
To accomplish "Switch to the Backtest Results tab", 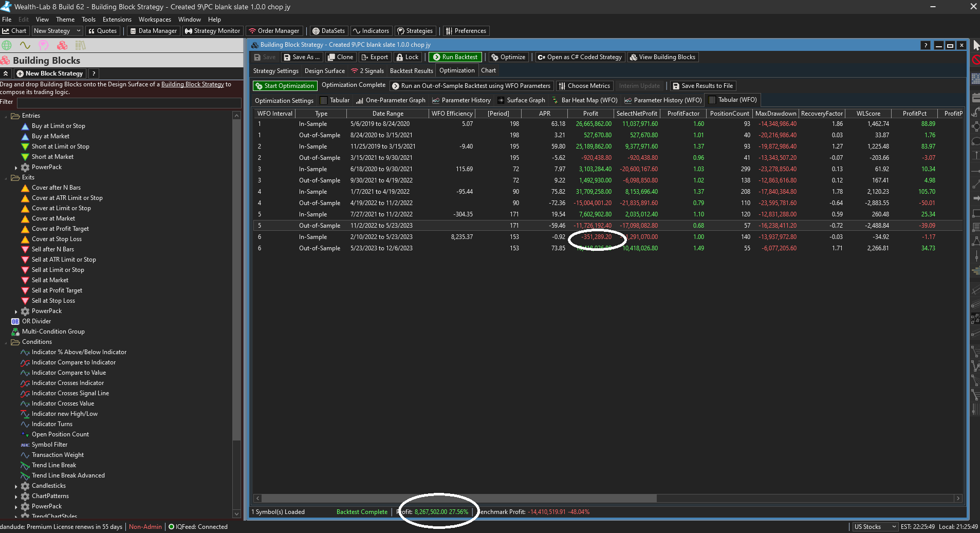I will pos(411,70).
